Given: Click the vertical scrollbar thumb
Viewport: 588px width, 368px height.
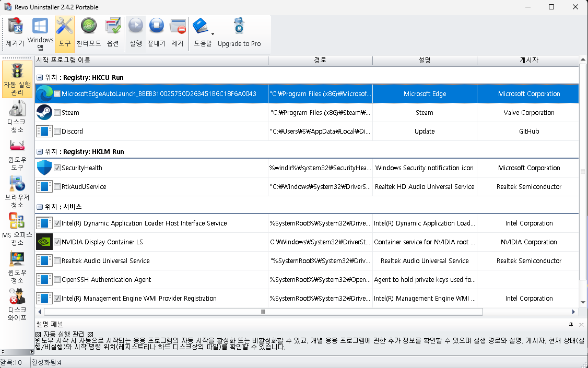Looking at the screenshot, I should tap(583, 172).
